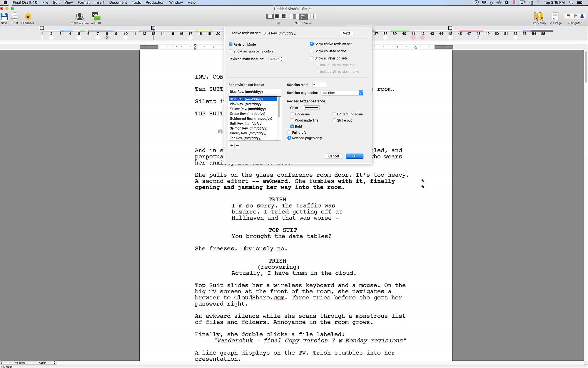Open the Collaboration tool
This screenshot has width=588, height=368.
click(x=79, y=17)
